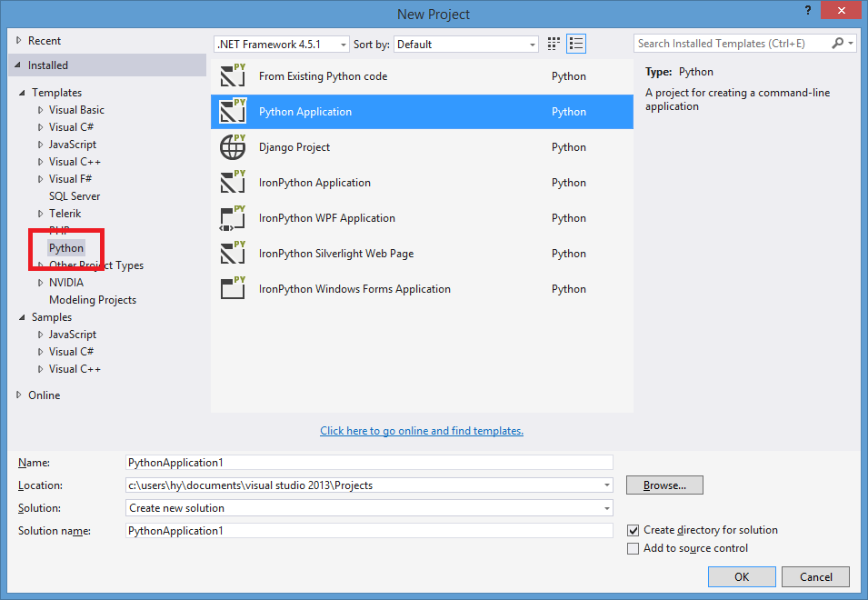Expand the Online section
868x600 pixels.
pos(19,395)
